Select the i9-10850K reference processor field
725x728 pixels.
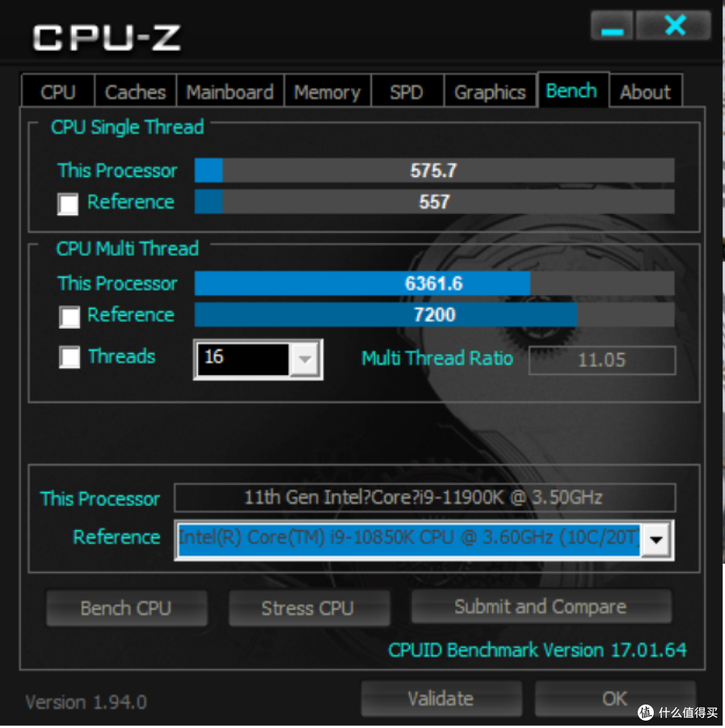click(x=409, y=539)
